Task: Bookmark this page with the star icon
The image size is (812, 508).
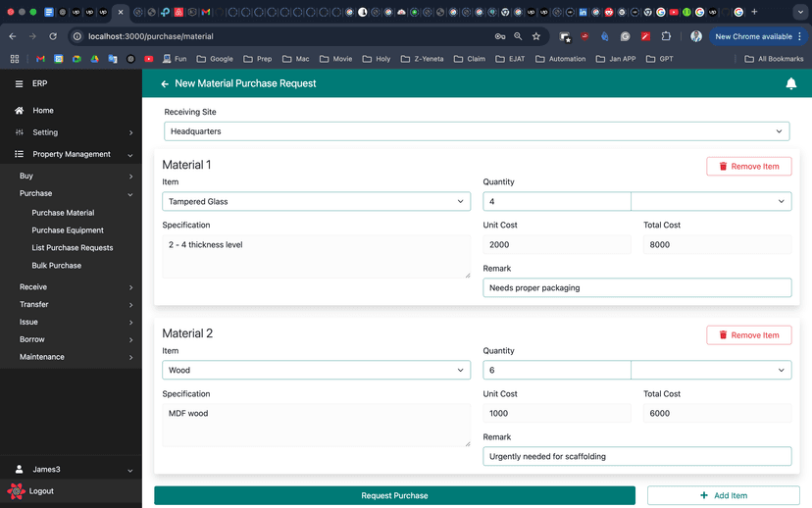Action: (x=536, y=36)
